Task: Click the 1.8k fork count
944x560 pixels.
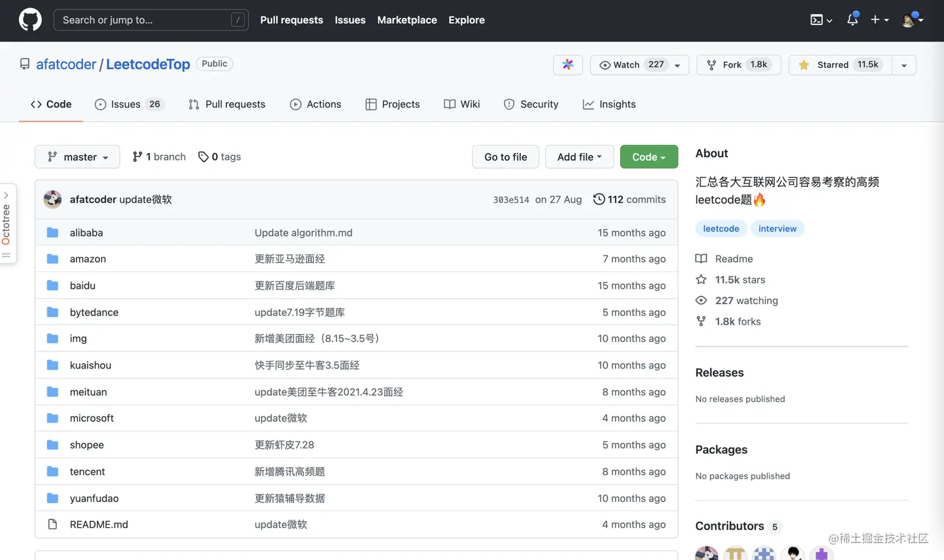Action: 759,65
